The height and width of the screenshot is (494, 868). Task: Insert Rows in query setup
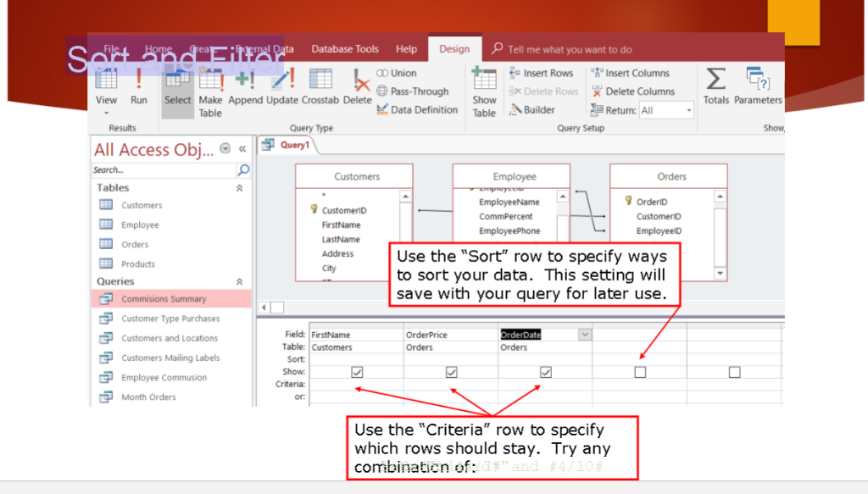click(541, 73)
